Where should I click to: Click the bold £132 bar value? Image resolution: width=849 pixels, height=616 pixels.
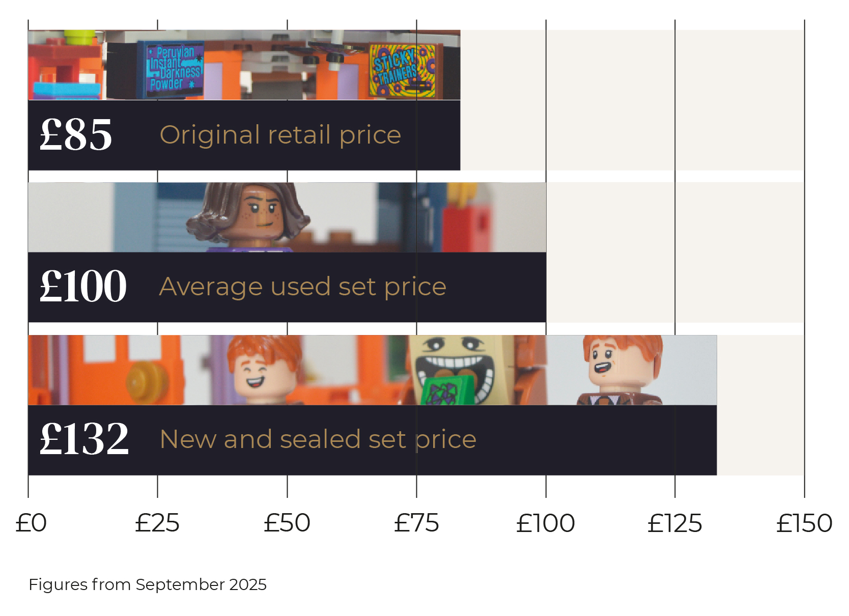click(x=84, y=439)
